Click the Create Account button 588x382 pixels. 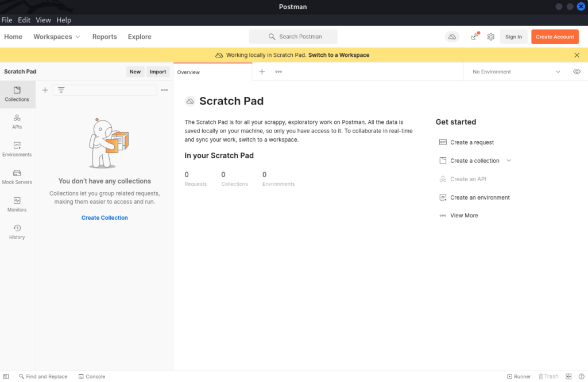(x=555, y=37)
